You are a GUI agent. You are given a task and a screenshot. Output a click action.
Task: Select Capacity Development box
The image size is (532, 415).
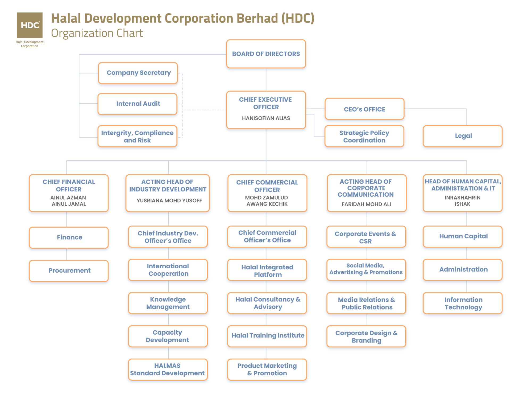(x=168, y=336)
